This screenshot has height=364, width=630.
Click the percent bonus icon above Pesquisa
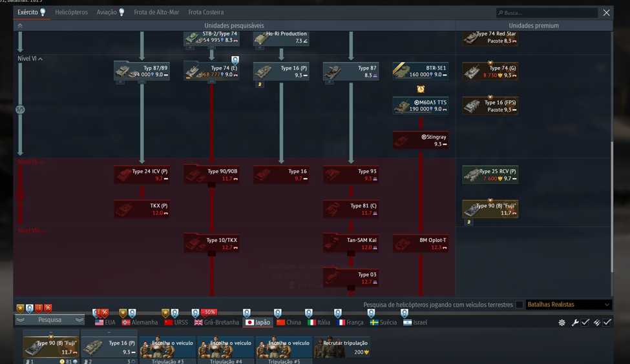48,308
